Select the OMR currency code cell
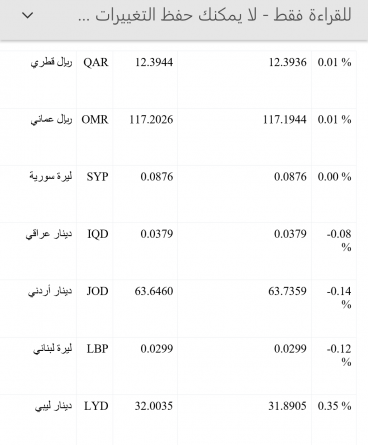This screenshot has width=368, height=445. [95, 137]
